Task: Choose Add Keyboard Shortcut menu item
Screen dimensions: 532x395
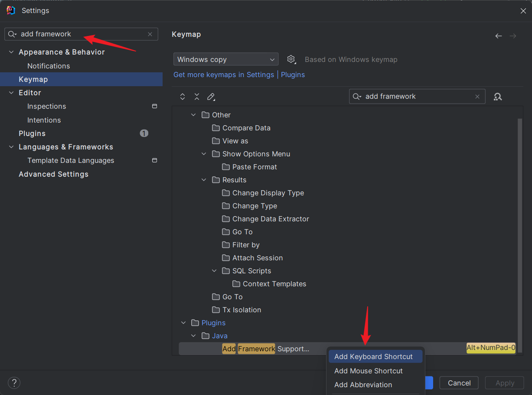Action: [x=373, y=356]
